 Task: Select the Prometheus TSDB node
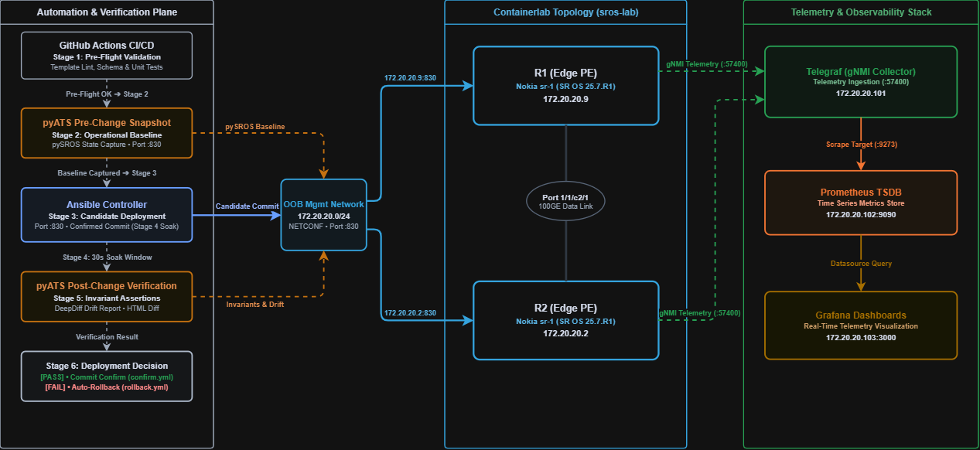click(861, 203)
